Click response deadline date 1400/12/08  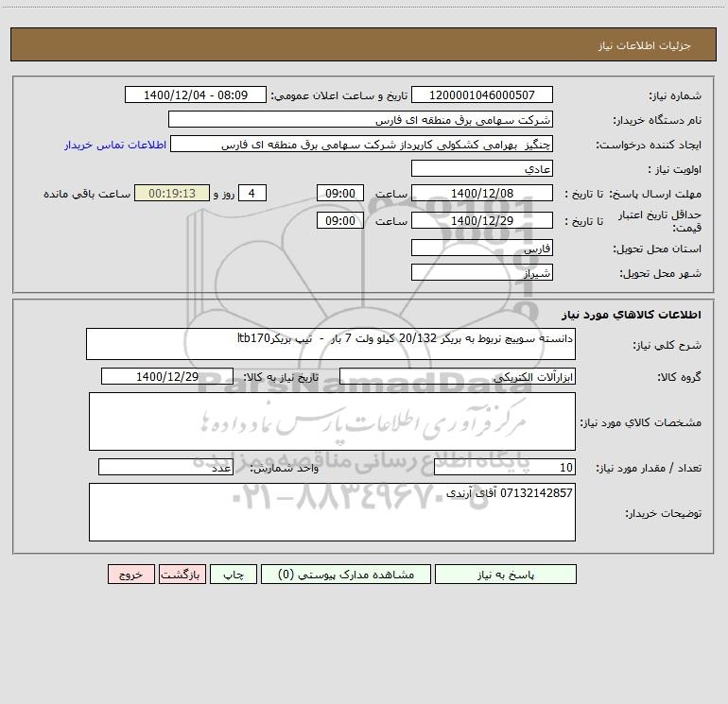pyautogui.click(x=482, y=193)
